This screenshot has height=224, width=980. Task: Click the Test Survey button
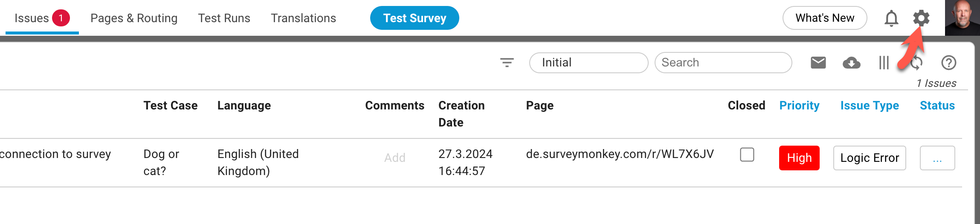pyautogui.click(x=415, y=18)
